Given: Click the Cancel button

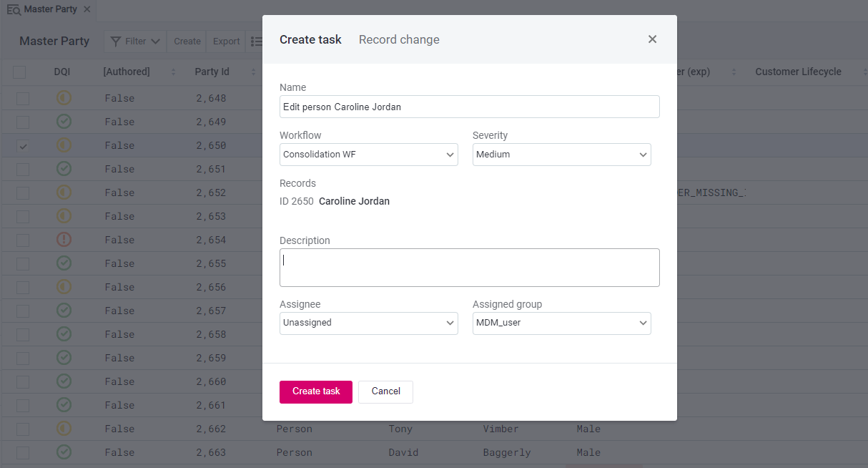Looking at the screenshot, I should point(385,391).
